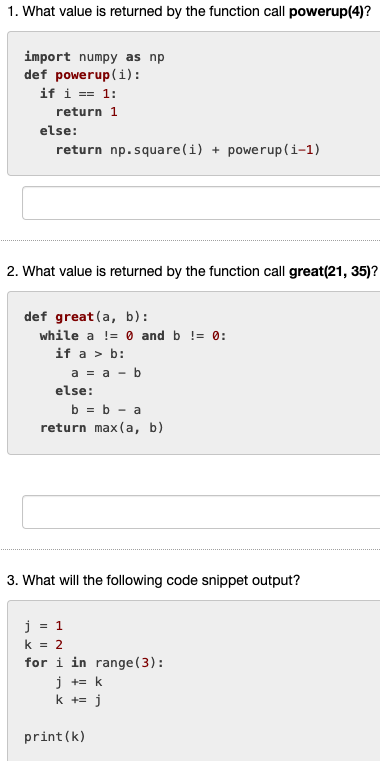This screenshot has width=380, height=761.
Task: Click the 'k += j' line
Action: pyautogui.click(x=79, y=700)
